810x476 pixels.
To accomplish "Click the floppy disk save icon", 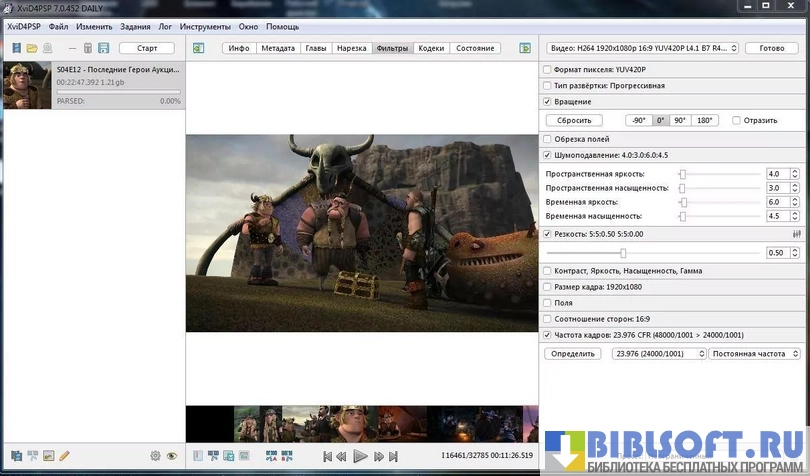I will (x=103, y=48).
